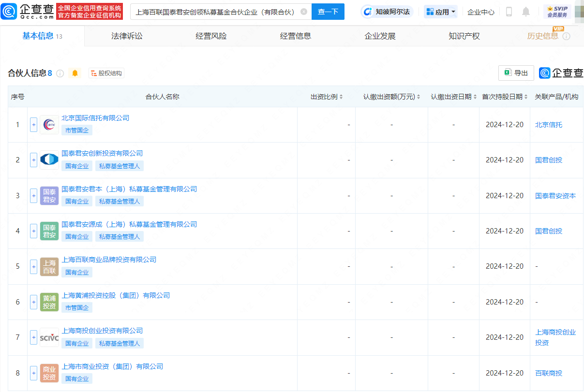Viewport: 584px width, 392px height.
Task: Expand row 8 上海市商业投资 with plus button
Action: click(33, 373)
